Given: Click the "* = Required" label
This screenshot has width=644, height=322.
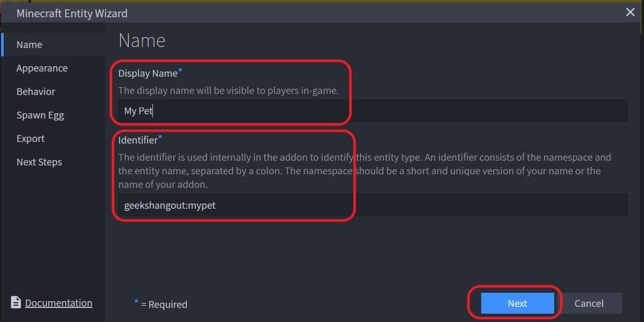Looking at the screenshot, I should tap(160, 304).
